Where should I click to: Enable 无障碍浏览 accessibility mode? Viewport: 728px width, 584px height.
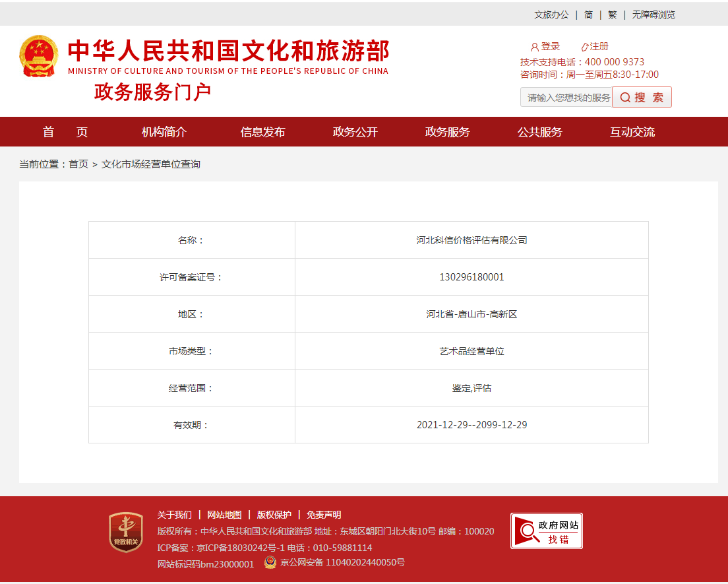click(x=653, y=15)
